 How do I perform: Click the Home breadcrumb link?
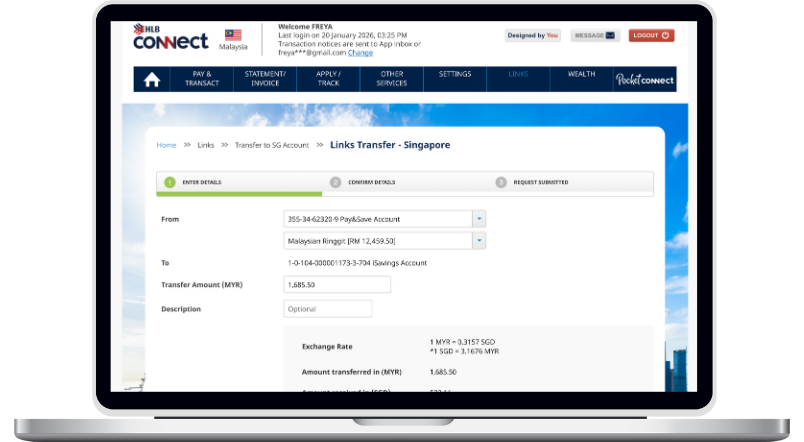coord(166,145)
